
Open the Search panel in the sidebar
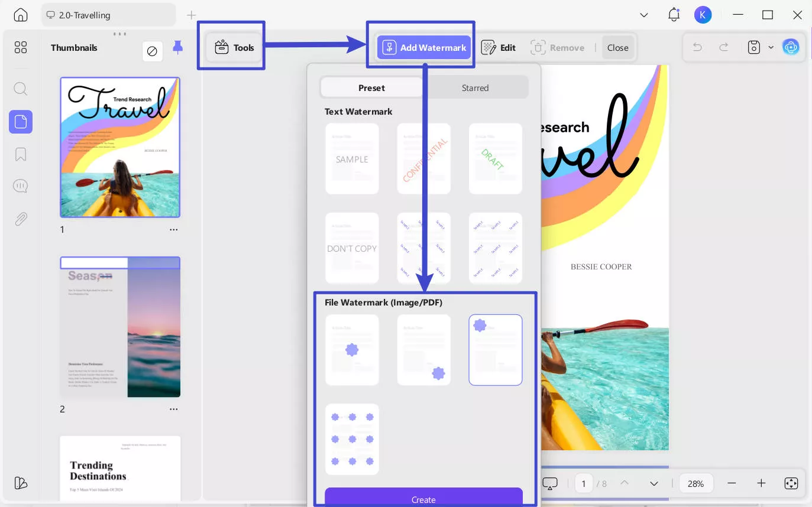[x=20, y=89]
